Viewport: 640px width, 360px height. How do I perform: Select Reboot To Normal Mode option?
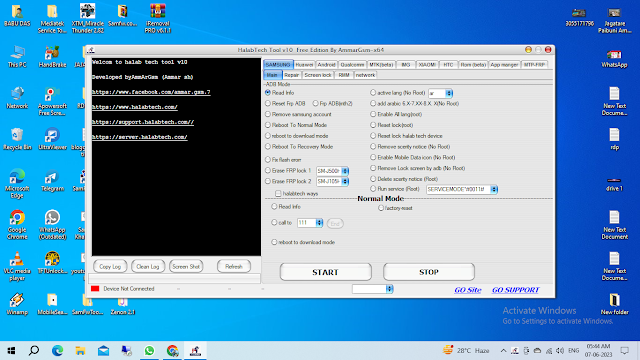(268, 125)
